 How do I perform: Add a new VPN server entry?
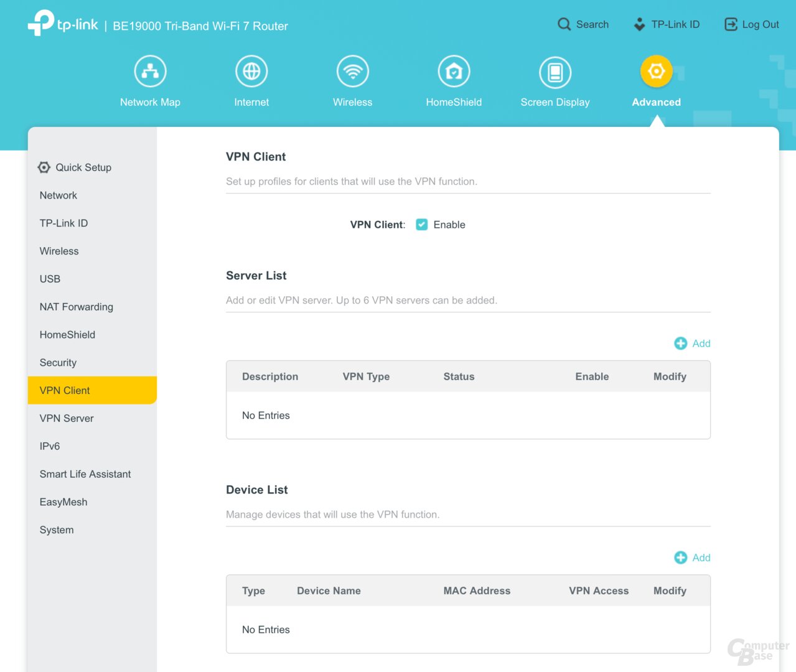(692, 343)
